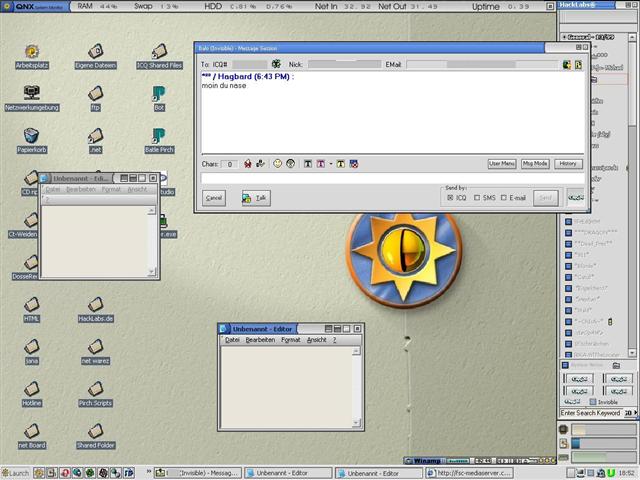Open the User Menu dropdown button
Viewport: 640px width, 480px height.
(x=502, y=163)
